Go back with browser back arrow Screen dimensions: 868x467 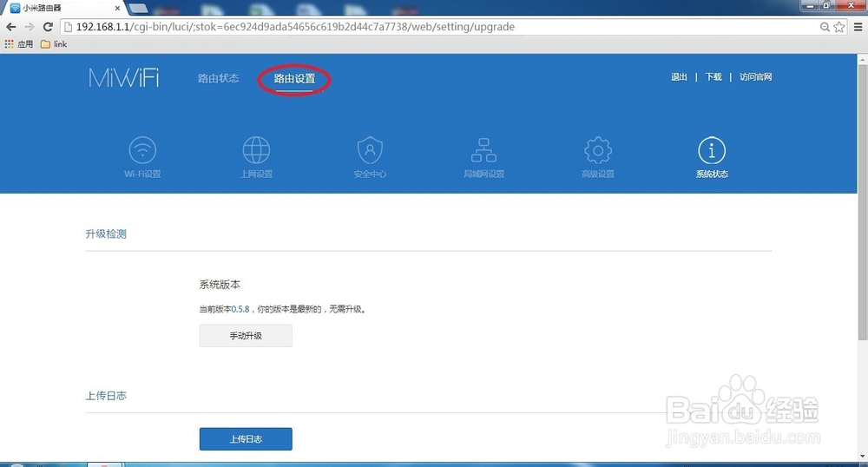tap(11, 27)
